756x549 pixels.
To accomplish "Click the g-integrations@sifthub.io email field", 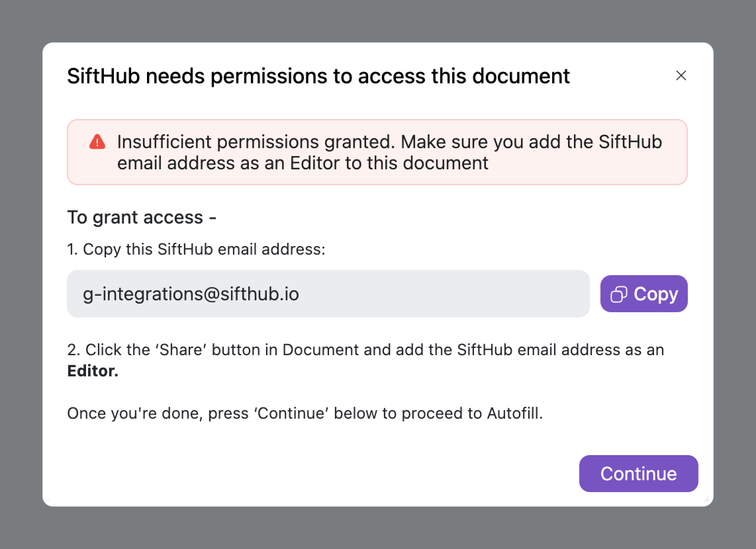I will [328, 294].
